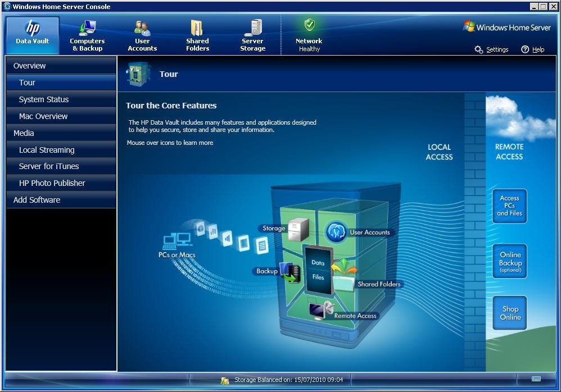Image resolution: width=561 pixels, height=392 pixels.
Task: Click the console title bar home icon
Action: [x=7, y=6]
